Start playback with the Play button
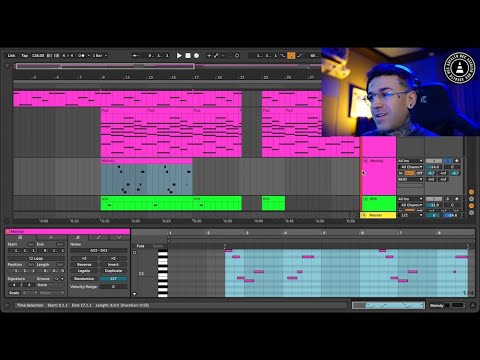 pos(179,56)
